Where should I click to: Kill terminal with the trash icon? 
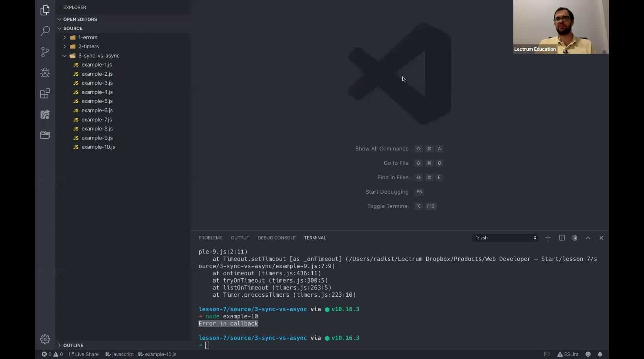point(575,238)
